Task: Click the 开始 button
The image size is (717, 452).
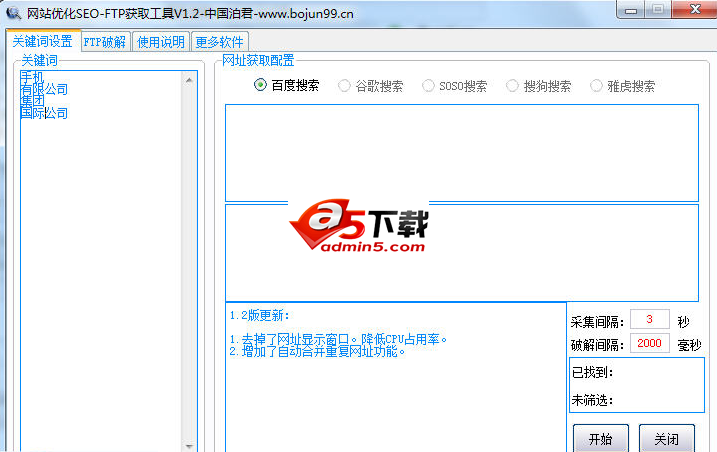Action: point(601,438)
